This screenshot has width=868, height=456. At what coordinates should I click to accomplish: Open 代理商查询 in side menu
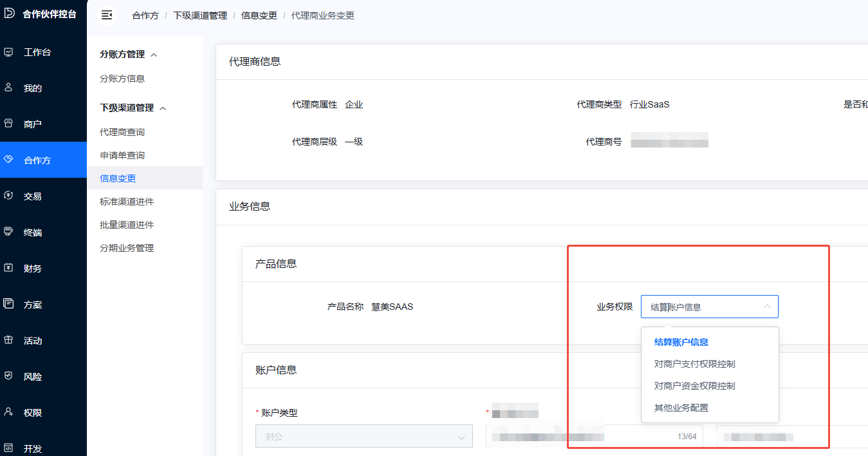pos(122,132)
